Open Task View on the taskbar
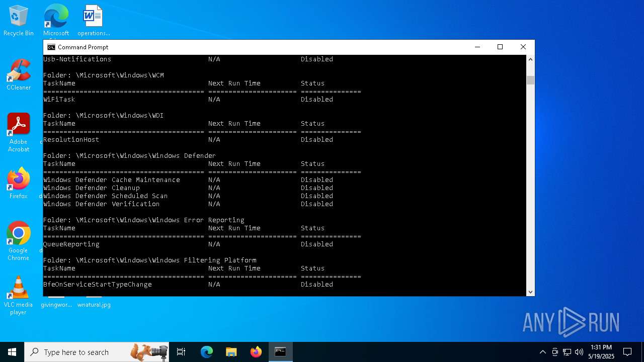Screen dimensions: 644x362 [x=181, y=352]
